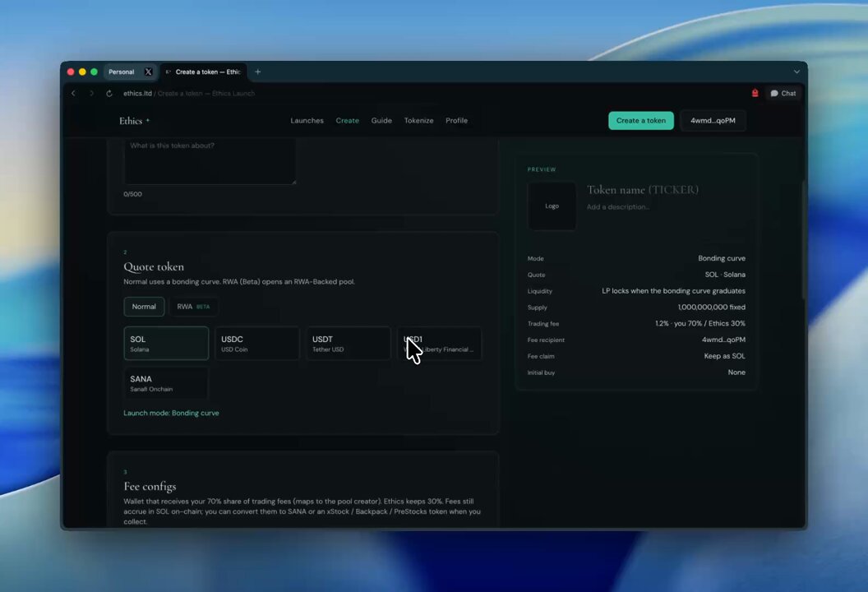Pick USDT Tether USD quote token
The height and width of the screenshot is (592, 868).
pyautogui.click(x=349, y=344)
